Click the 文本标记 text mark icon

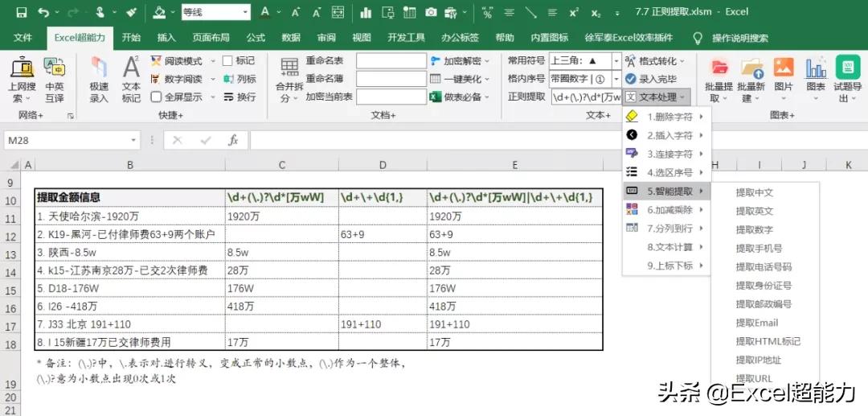tap(131, 67)
